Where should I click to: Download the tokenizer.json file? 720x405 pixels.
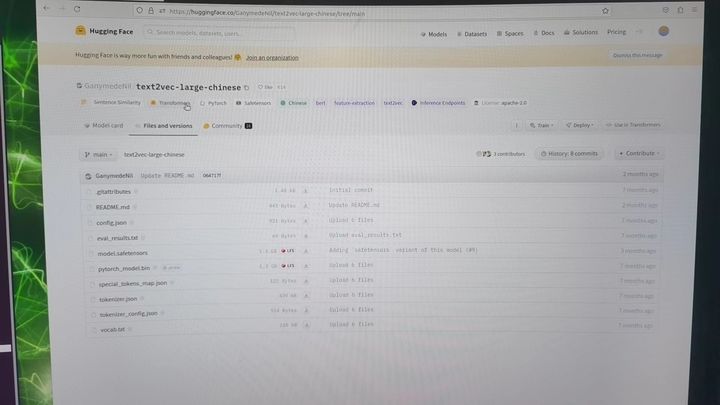(x=306, y=296)
